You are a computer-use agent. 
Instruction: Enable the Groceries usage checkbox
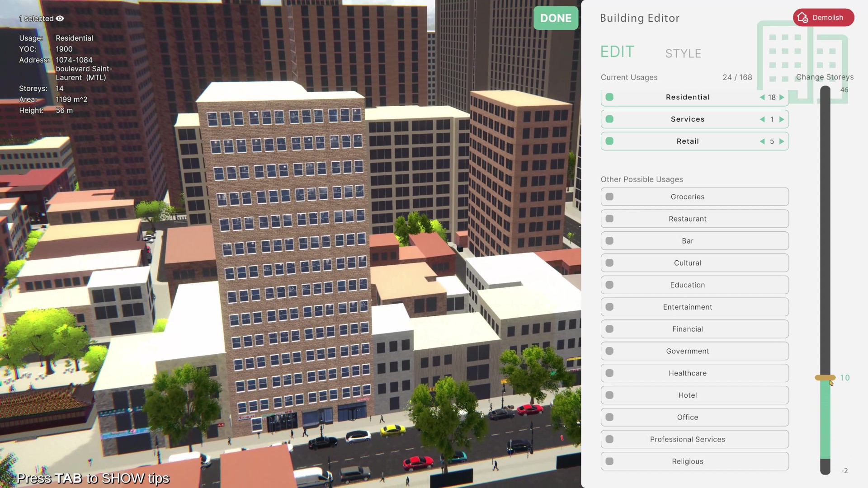pos(609,197)
